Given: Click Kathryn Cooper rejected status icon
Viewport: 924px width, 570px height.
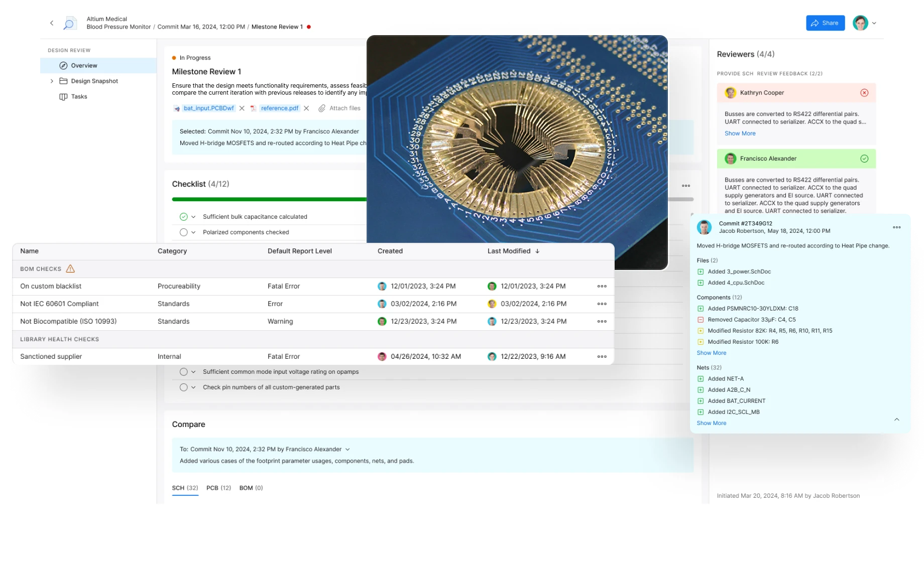Looking at the screenshot, I should (864, 93).
